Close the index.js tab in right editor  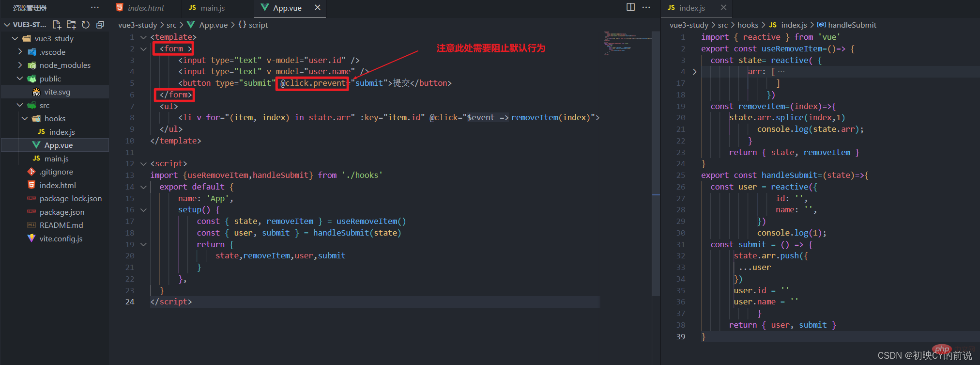pyautogui.click(x=723, y=7)
